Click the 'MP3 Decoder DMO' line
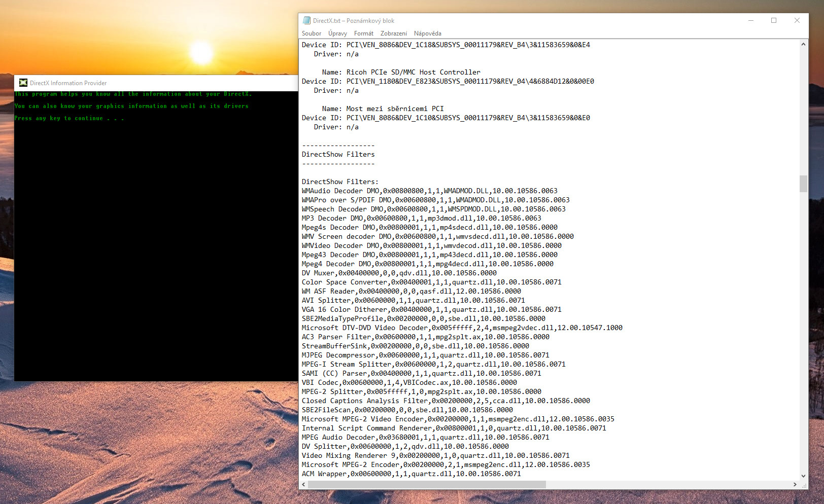824x504 pixels. pos(421,218)
